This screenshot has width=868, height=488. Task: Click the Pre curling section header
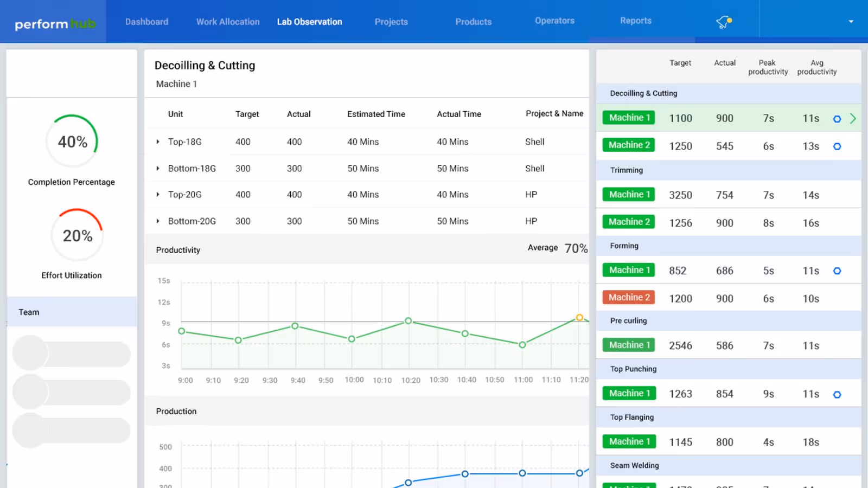click(x=728, y=321)
